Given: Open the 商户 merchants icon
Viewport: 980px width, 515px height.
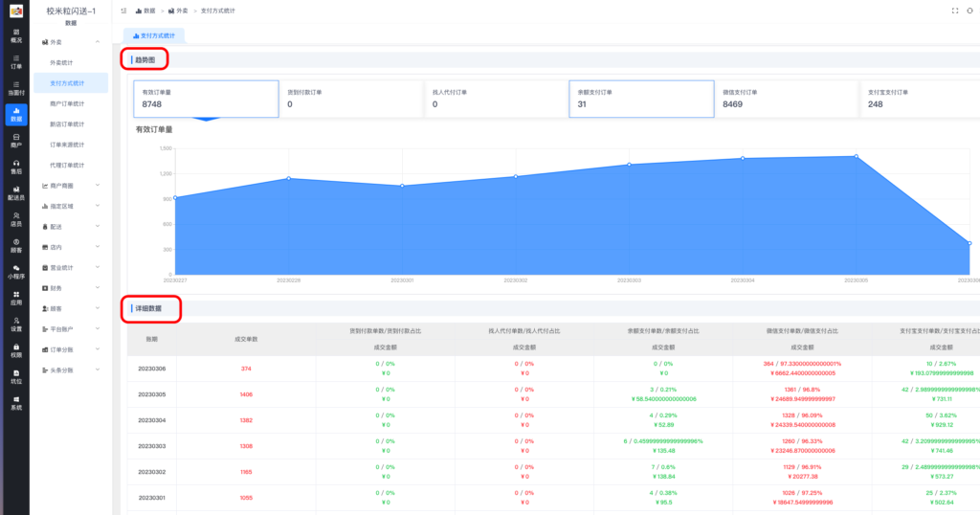Looking at the screenshot, I should coord(15,141).
